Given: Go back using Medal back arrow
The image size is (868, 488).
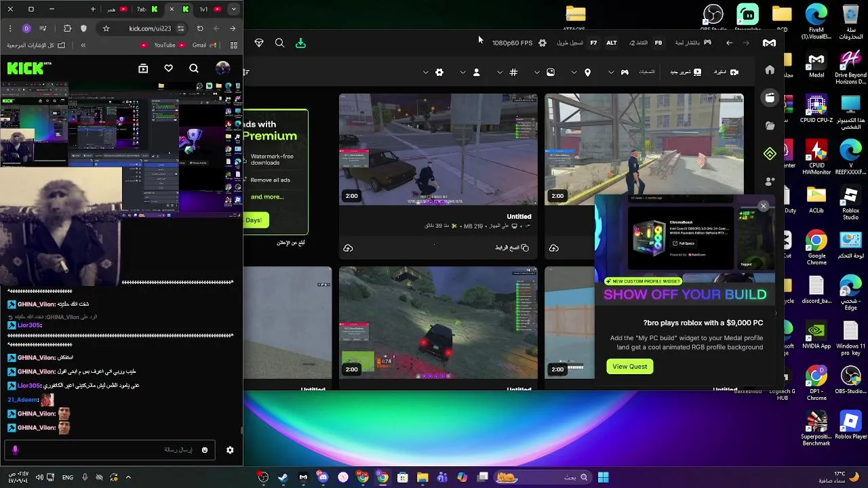Looking at the screenshot, I should point(729,43).
